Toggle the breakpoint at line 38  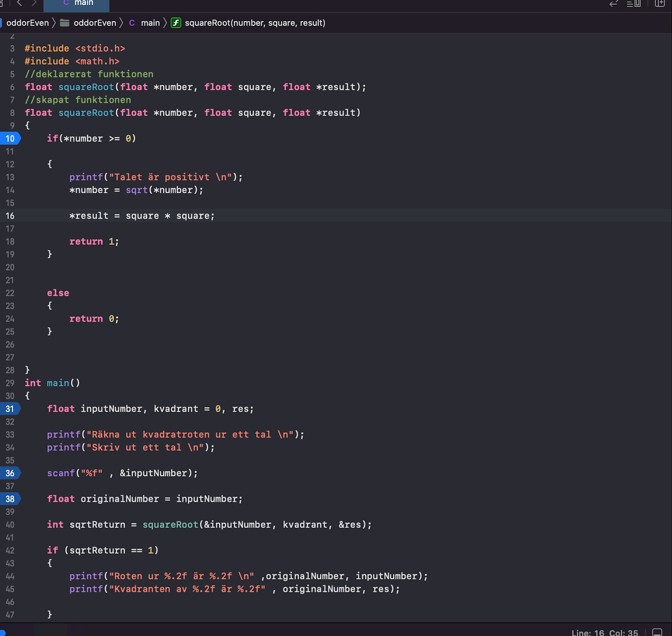(x=10, y=499)
